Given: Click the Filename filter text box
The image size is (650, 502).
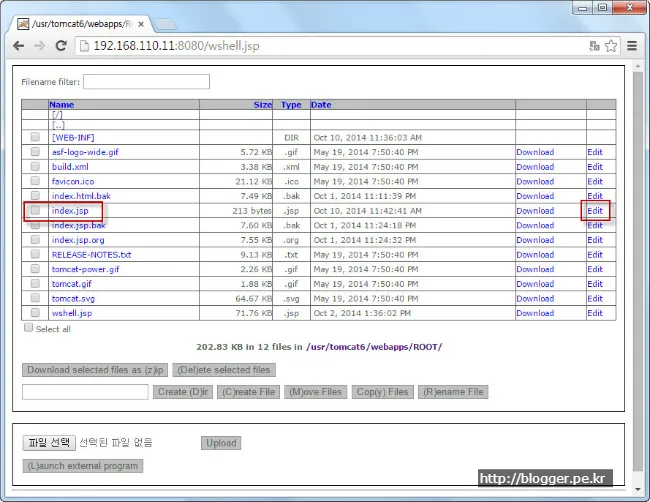Looking at the screenshot, I should tap(147, 82).
